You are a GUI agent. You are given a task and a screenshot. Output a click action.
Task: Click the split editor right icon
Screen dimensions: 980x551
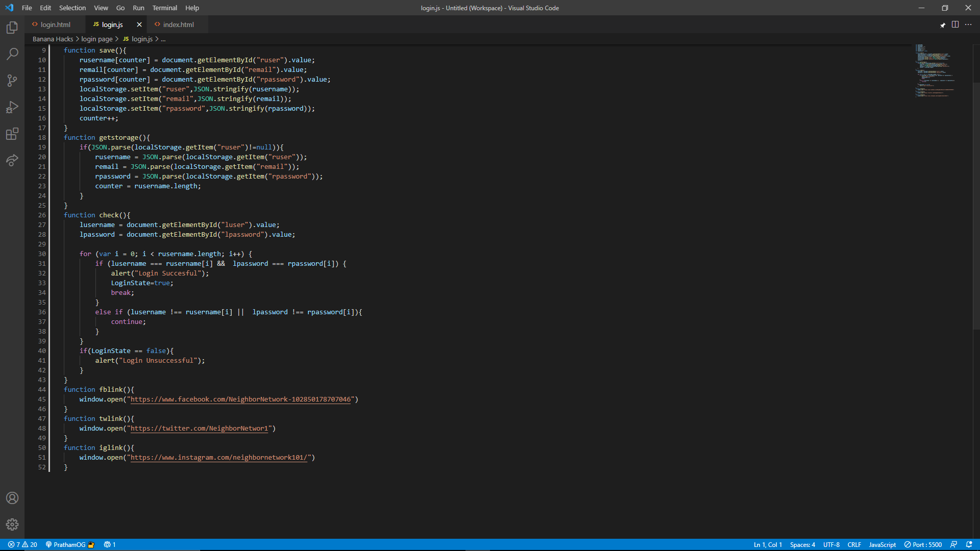pos(955,24)
